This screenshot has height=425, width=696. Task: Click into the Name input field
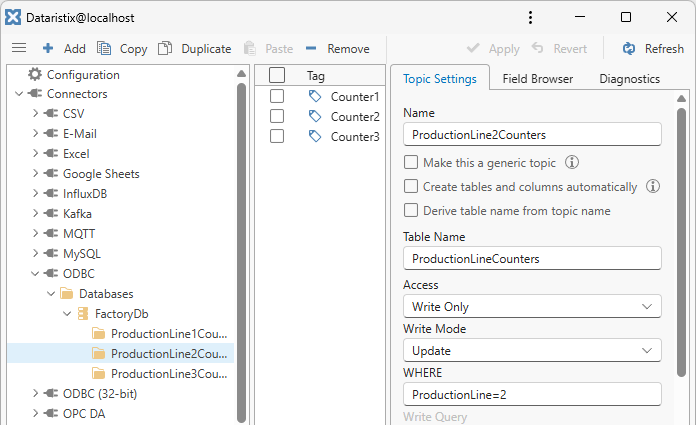point(532,135)
